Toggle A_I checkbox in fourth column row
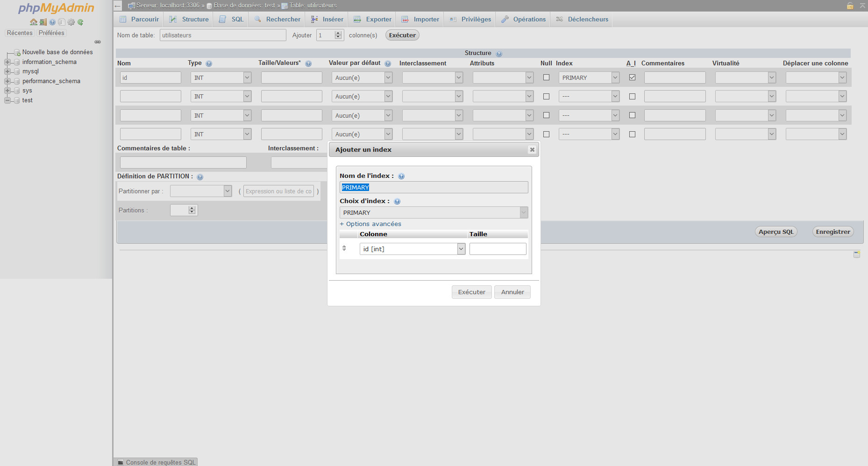Image resolution: width=868 pixels, height=466 pixels. 632,134
